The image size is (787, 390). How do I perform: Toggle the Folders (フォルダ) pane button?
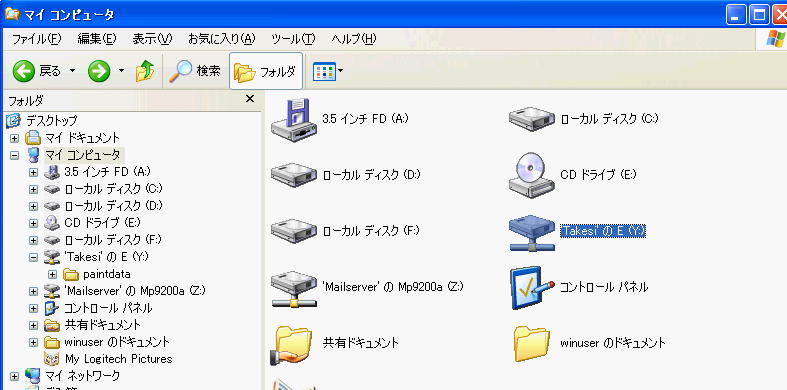click(x=266, y=71)
